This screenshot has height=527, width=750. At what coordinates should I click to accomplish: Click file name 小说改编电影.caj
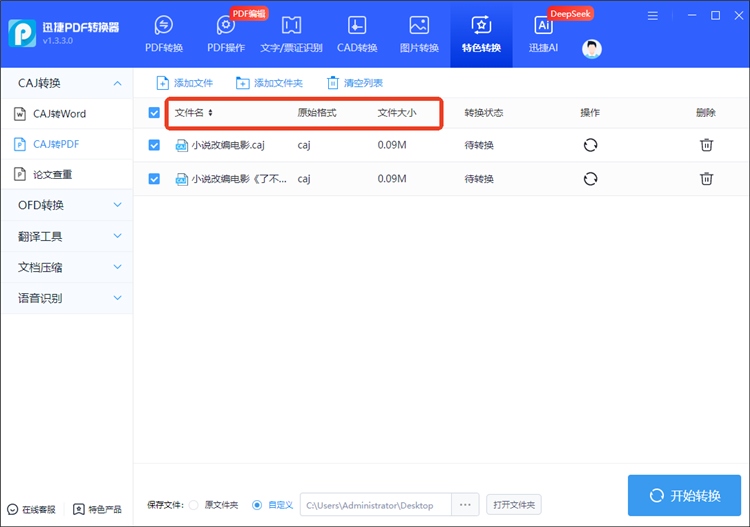pos(228,145)
